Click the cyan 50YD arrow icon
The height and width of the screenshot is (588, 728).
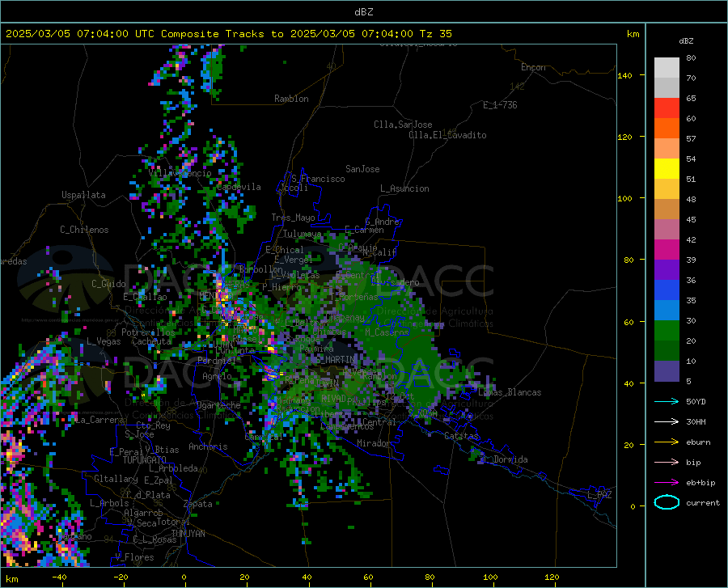(x=667, y=401)
